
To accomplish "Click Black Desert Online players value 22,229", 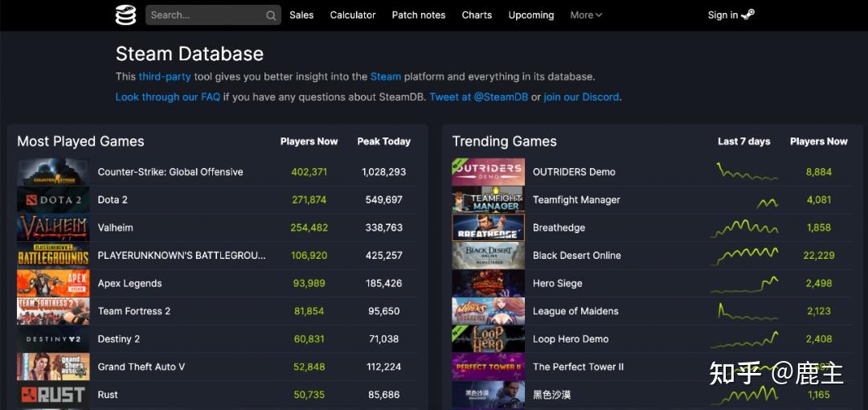I will (x=819, y=255).
